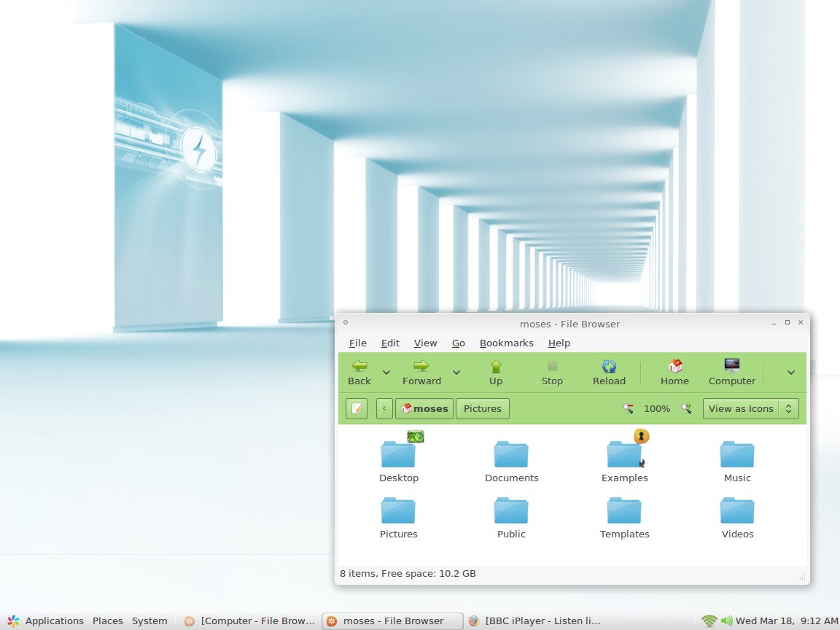Expand the toolbar overflow chevron
Screen dimensions: 840x630
(790, 373)
